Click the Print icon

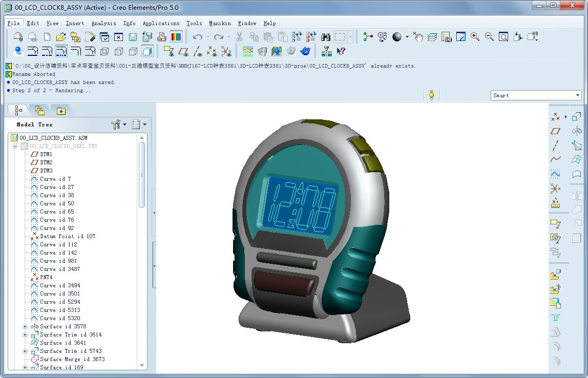[161, 37]
